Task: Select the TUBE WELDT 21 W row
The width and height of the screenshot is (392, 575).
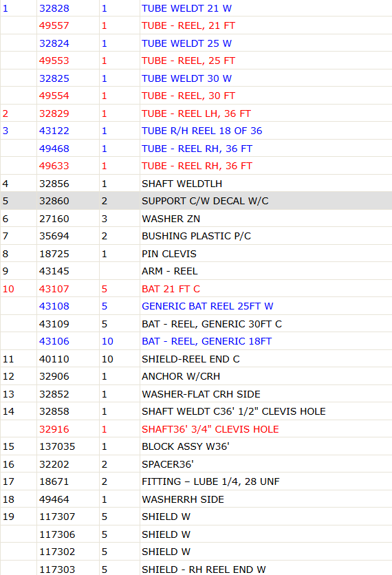Action: click(196, 8)
